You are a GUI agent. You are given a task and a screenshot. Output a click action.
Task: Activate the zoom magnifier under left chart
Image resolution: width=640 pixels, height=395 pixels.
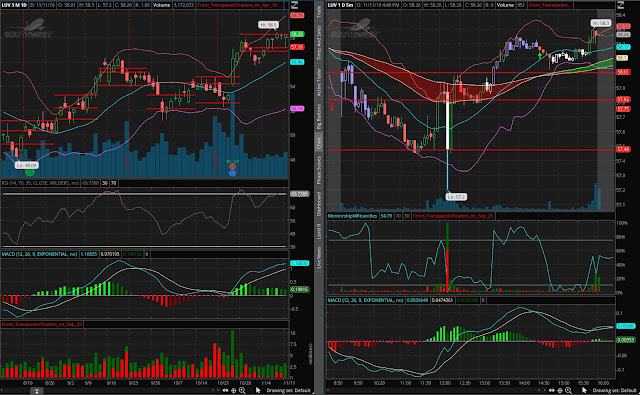click(242, 391)
